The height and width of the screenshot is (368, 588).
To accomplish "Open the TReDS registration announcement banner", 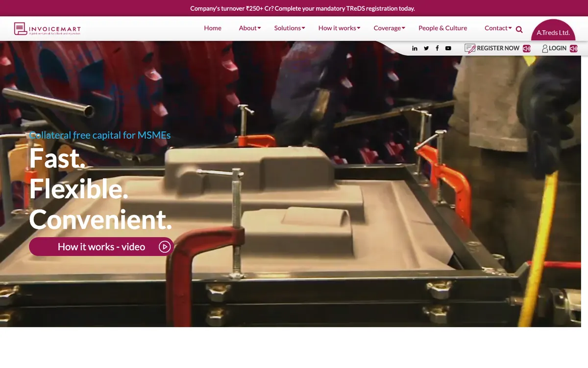I will click(302, 8).
